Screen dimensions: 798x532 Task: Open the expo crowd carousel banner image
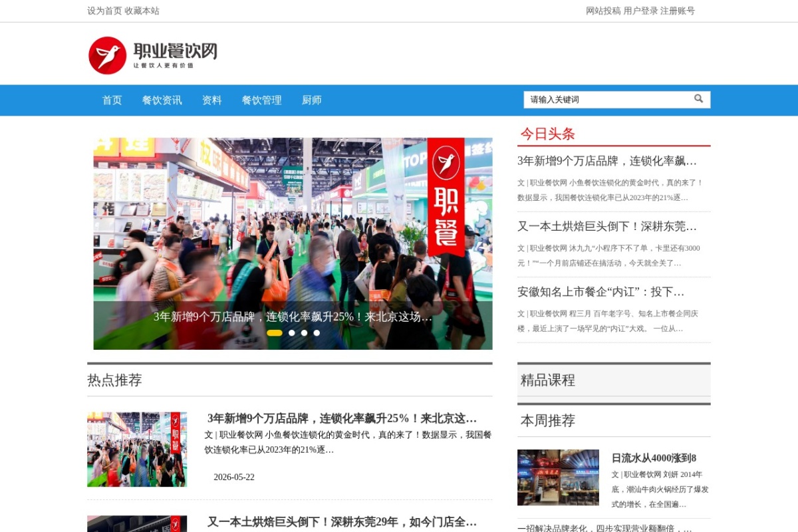coord(293,243)
